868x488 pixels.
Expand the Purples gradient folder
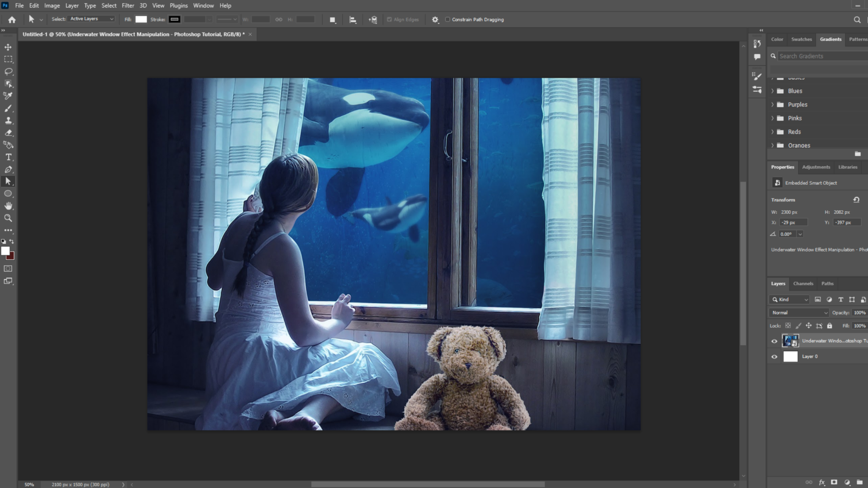pos(772,105)
